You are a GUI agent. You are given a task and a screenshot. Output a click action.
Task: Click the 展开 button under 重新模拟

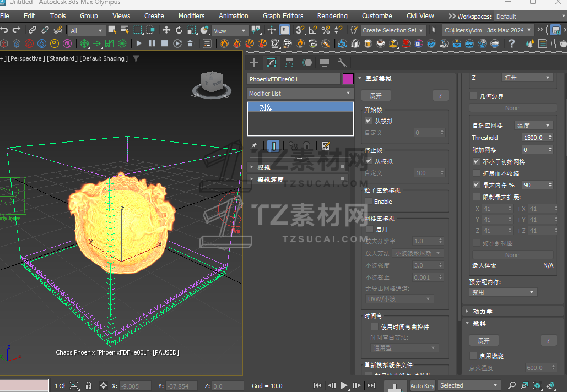point(376,96)
